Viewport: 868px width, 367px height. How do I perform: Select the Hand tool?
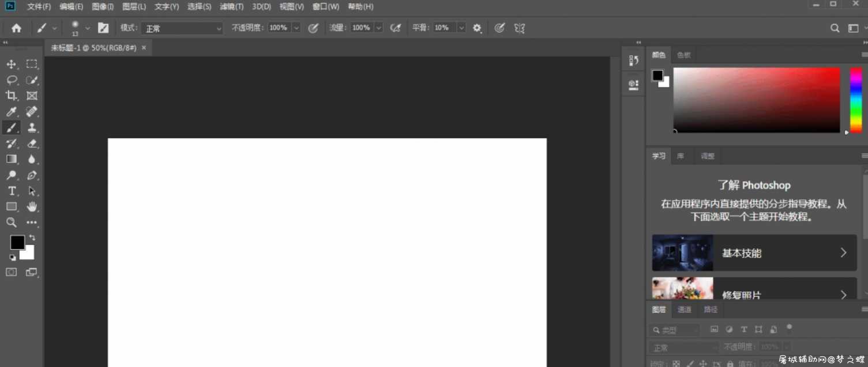pyautogui.click(x=32, y=206)
